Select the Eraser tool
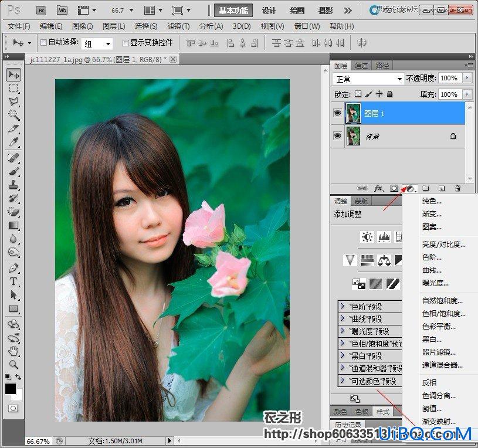This screenshot has width=478, height=448. tap(13, 212)
